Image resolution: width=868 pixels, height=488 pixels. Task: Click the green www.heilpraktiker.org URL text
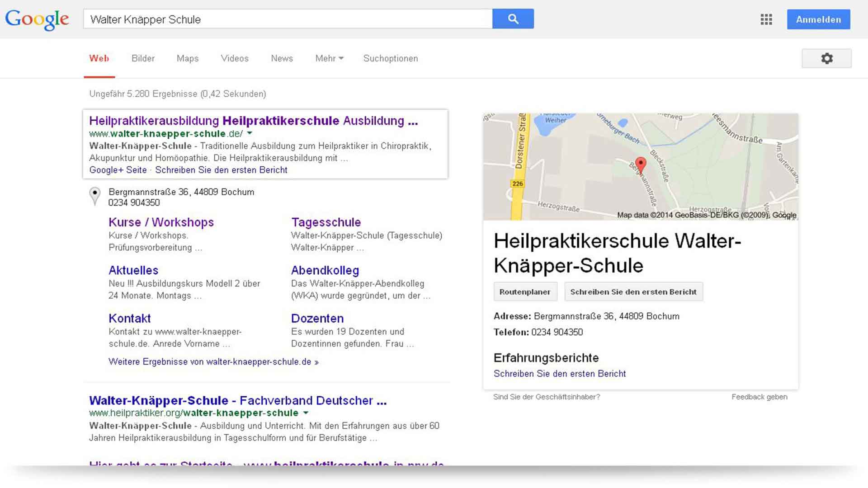click(x=193, y=413)
